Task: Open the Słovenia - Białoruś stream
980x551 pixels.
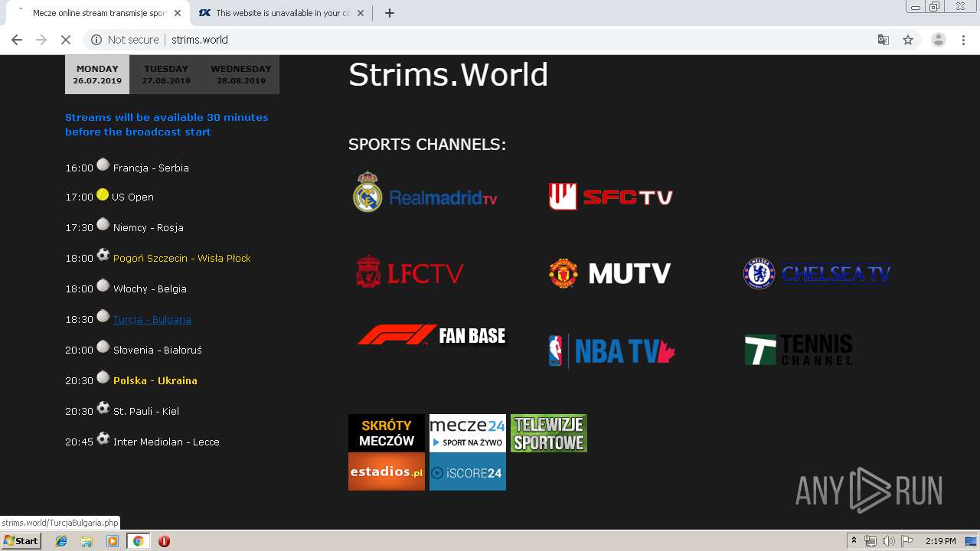Action: pyautogui.click(x=158, y=350)
